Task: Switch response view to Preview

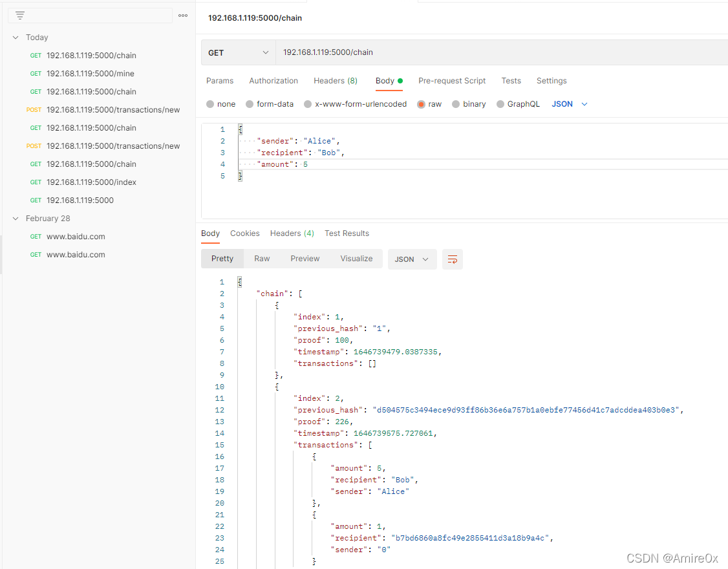Action: (305, 259)
